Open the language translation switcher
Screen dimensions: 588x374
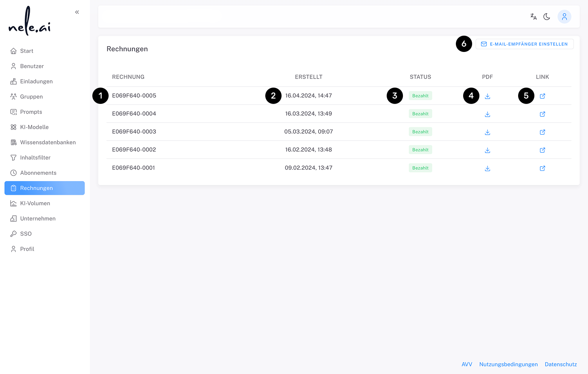[534, 17]
